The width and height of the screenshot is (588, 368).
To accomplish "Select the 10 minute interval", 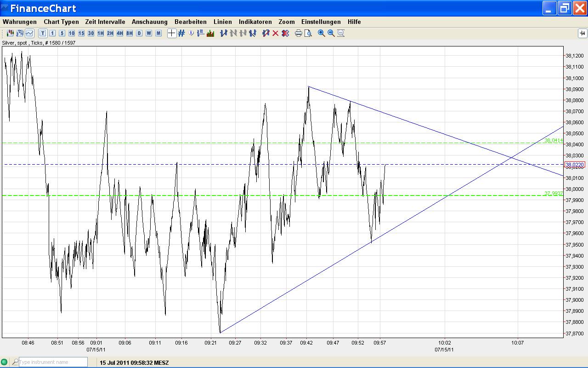I will 72,33.
